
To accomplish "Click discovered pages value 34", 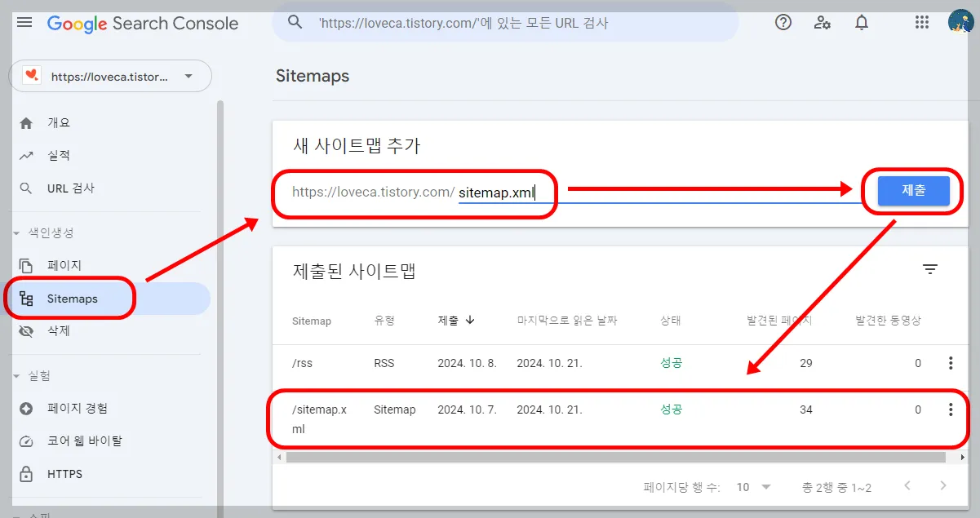I will 806,410.
